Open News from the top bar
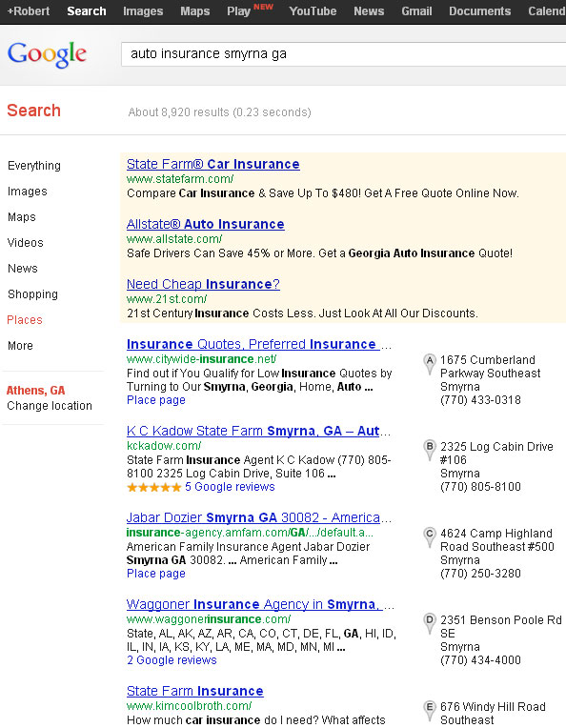The width and height of the screenshot is (566, 728). [369, 11]
